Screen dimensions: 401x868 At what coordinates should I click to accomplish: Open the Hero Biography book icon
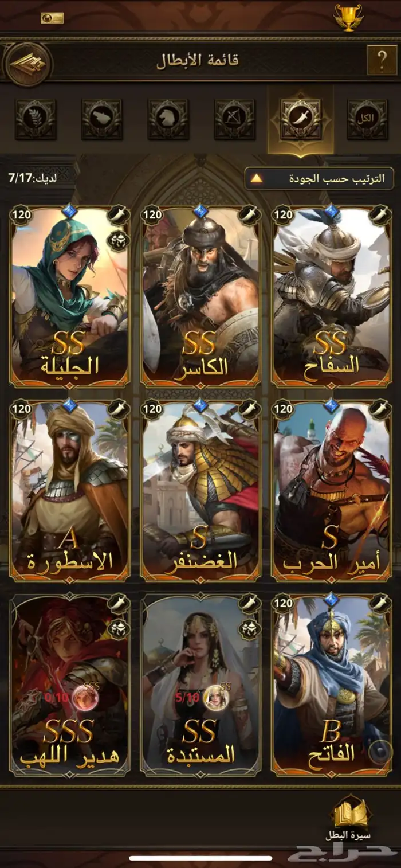(352, 819)
